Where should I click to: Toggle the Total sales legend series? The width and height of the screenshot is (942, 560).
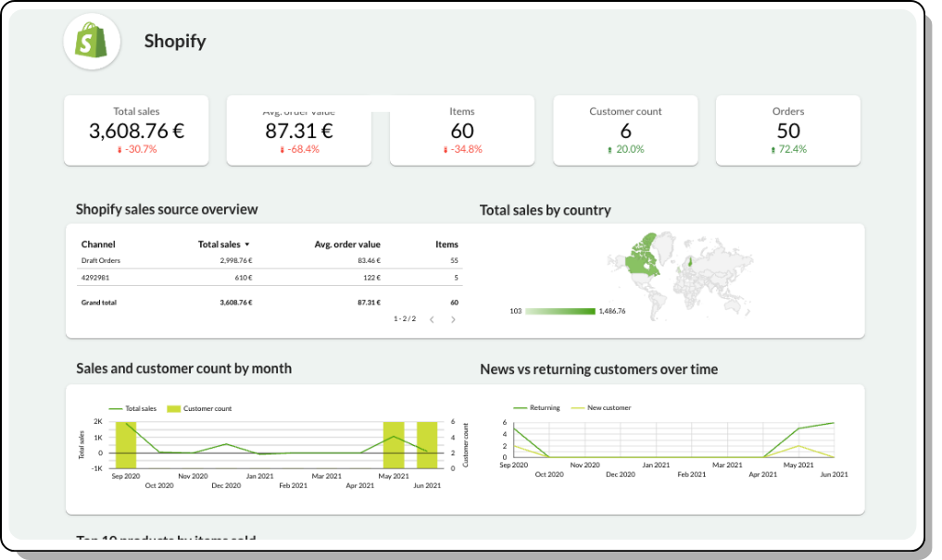[x=132, y=408]
